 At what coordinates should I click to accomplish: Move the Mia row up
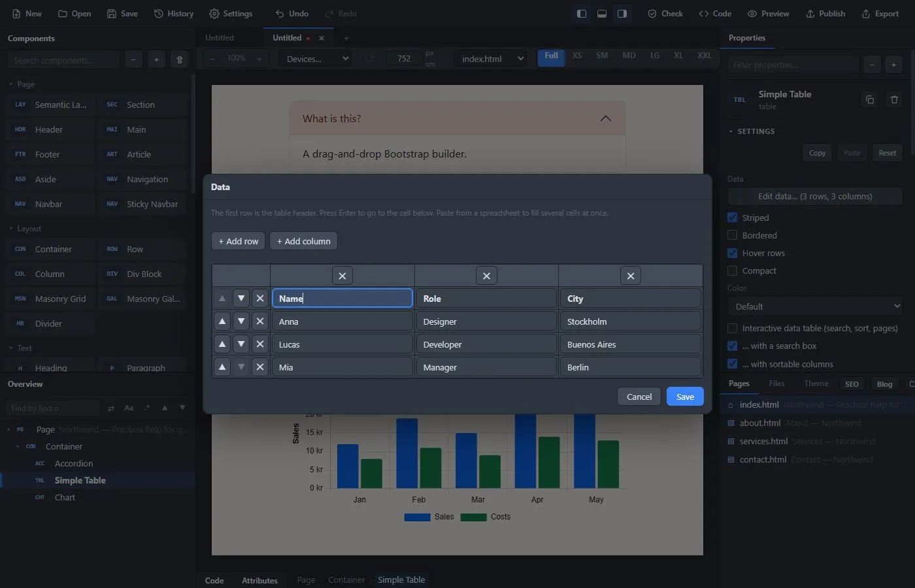(x=222, y=367)
